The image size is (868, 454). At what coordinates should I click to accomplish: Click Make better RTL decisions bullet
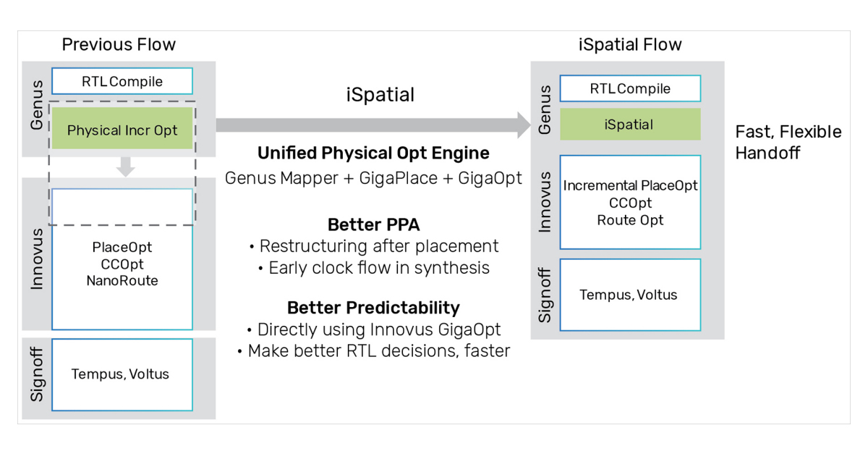tap(373, 351)
